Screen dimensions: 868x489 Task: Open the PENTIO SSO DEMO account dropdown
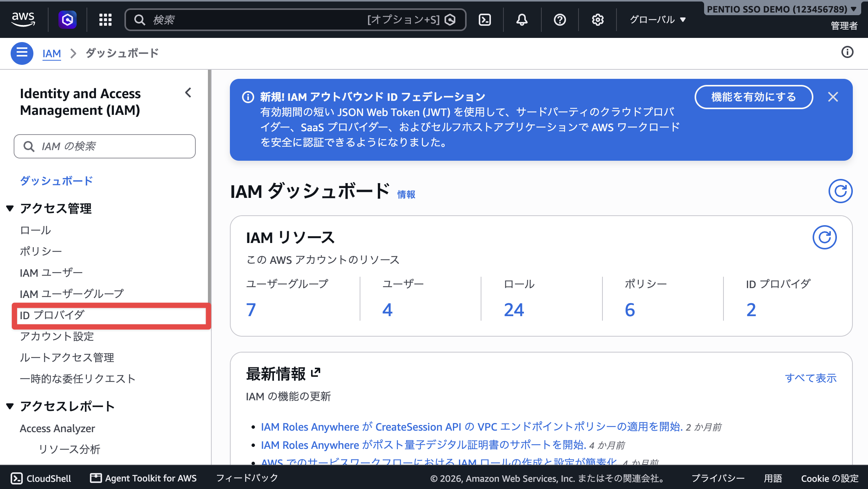point(782,9)
